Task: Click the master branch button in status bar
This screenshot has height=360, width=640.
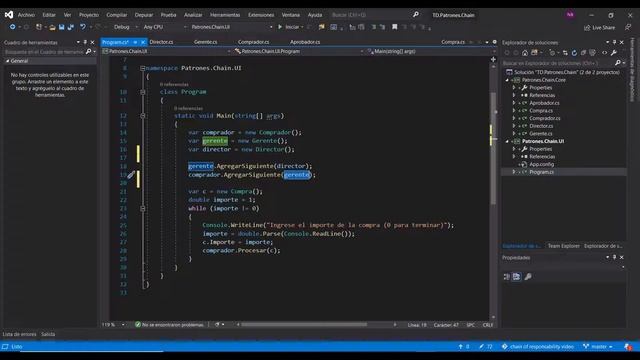Action: (x=598, y=347)
